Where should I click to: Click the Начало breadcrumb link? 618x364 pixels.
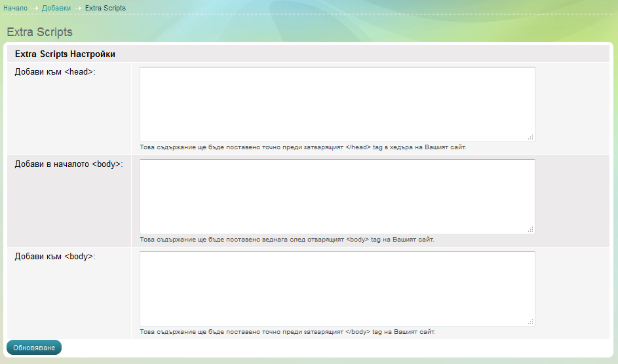tap(15, 8)
